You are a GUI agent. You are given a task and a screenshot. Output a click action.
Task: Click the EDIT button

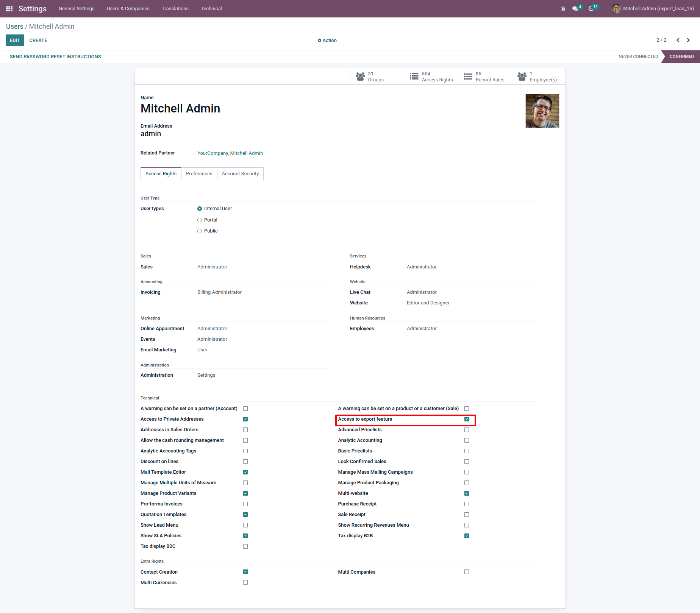15,40
